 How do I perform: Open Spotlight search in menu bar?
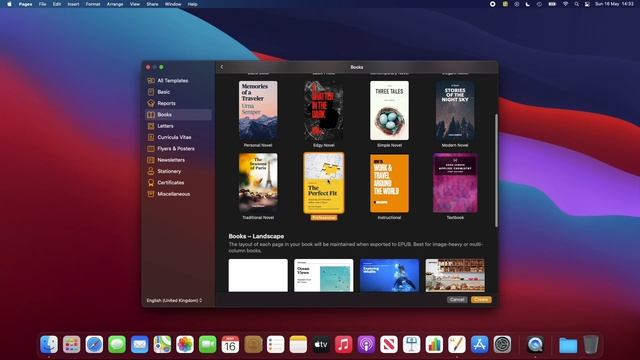(x=576, y=4)
